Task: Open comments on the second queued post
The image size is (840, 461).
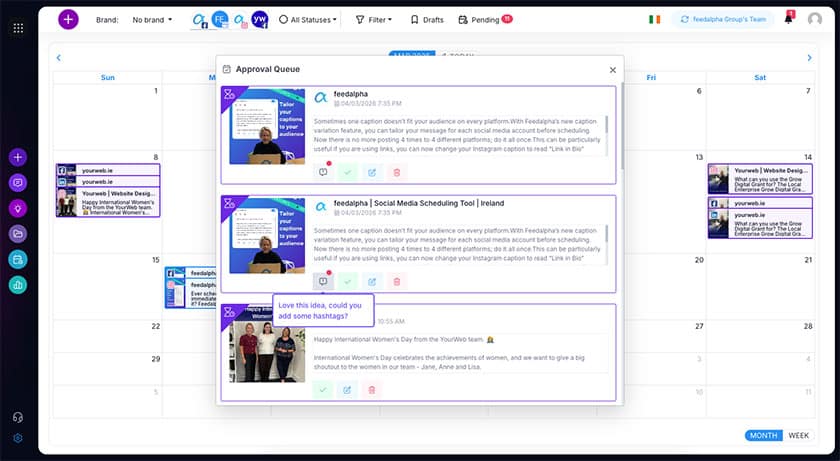Action: tap(322, 283)
